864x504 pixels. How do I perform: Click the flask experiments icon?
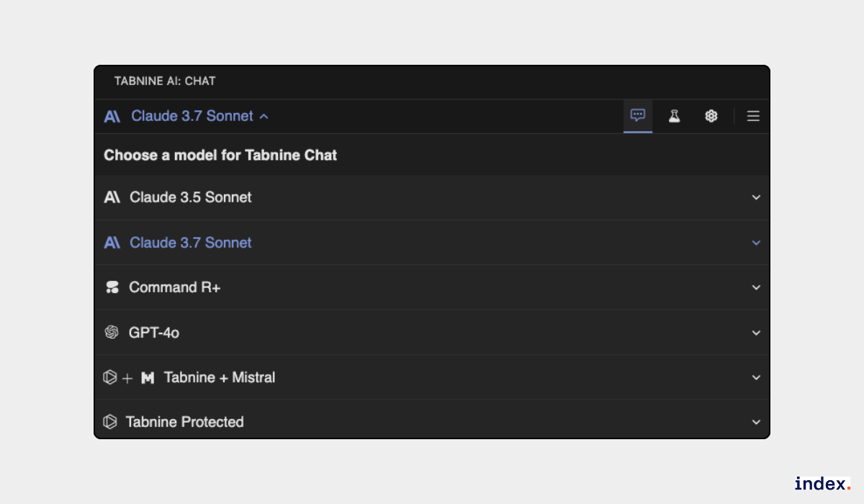(x=674, y=116)
